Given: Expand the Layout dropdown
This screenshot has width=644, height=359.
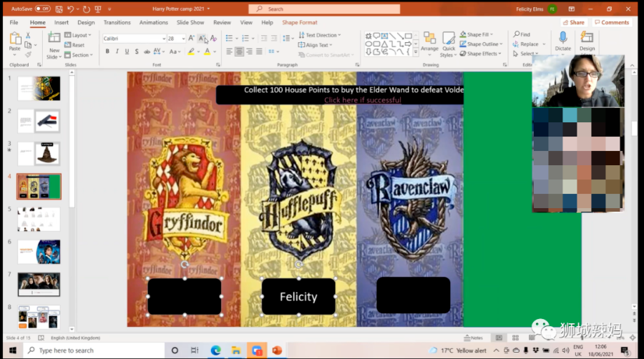Looking at the screenshot, I should point(78,35).
